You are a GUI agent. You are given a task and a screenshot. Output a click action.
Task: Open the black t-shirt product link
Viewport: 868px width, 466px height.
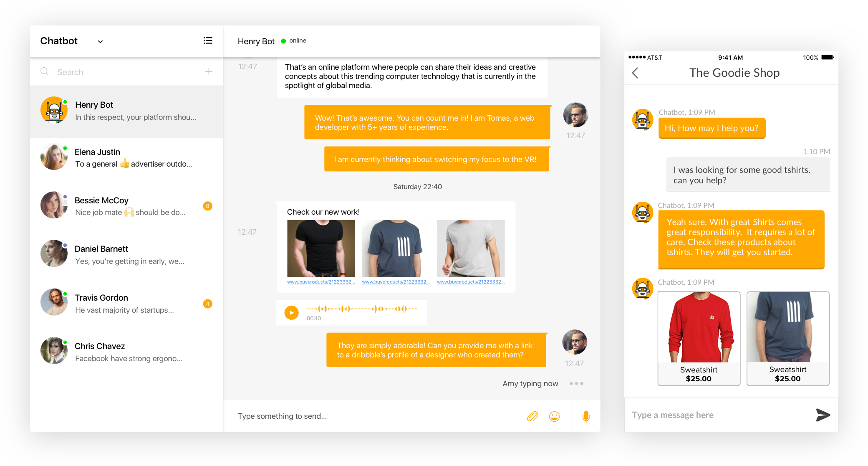[320, 282]
